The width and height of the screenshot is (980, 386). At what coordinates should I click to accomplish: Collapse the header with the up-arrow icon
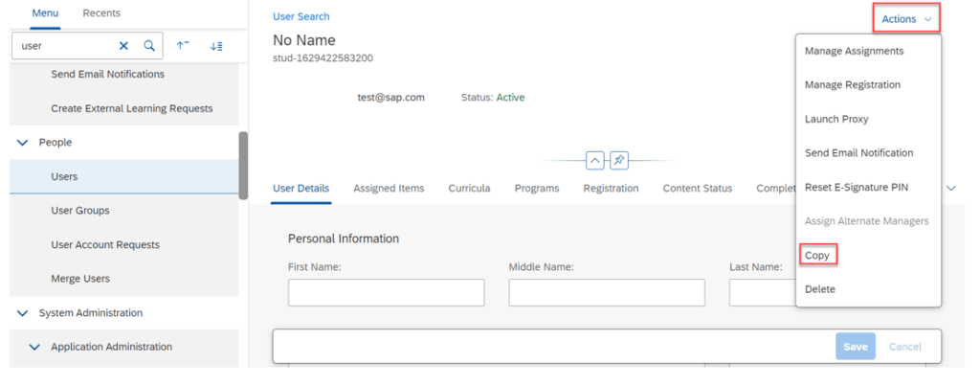tap(594, 160)
